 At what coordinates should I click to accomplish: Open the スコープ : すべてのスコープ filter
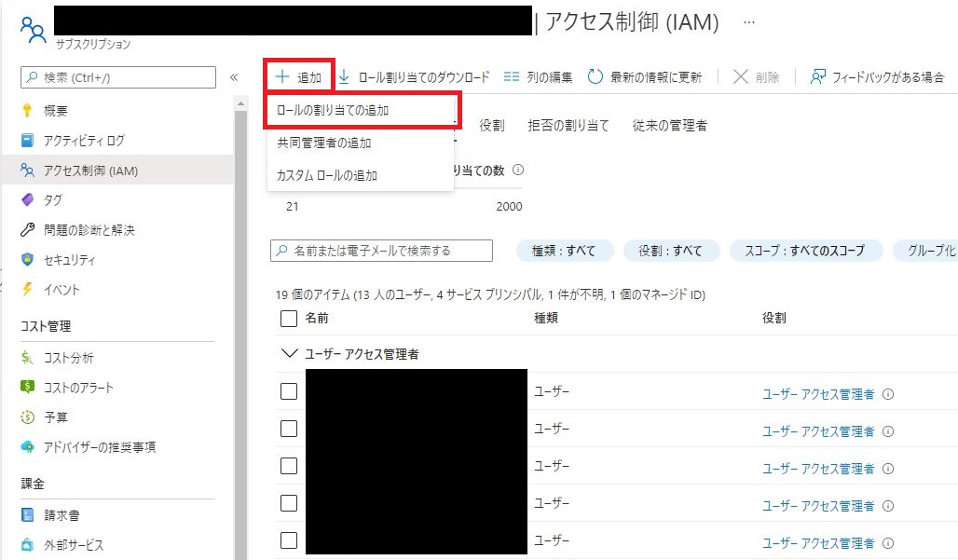pyautogui.click(x=805, y=251)
